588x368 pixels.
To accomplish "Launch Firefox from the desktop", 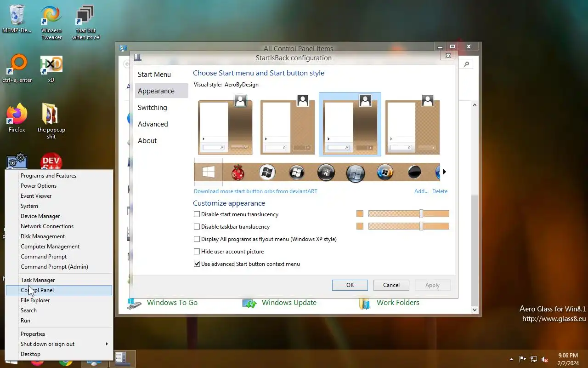I will tap(17, 118).
